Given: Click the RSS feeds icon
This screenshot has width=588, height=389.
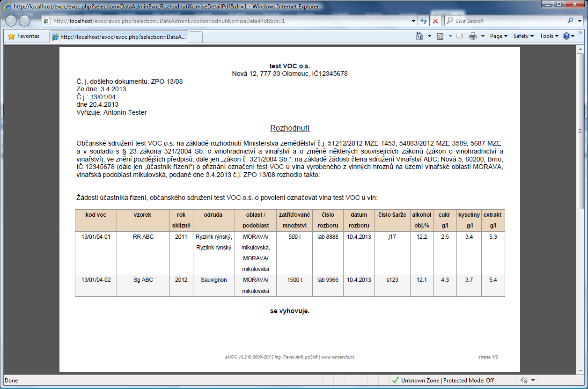Looking at the screenshot, I should pos(440,36).
